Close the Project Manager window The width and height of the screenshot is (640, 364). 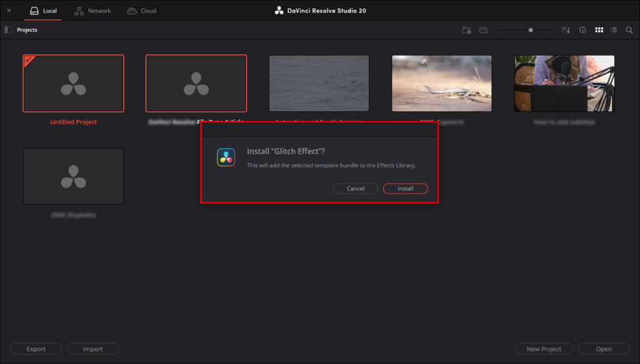point(9,11)
